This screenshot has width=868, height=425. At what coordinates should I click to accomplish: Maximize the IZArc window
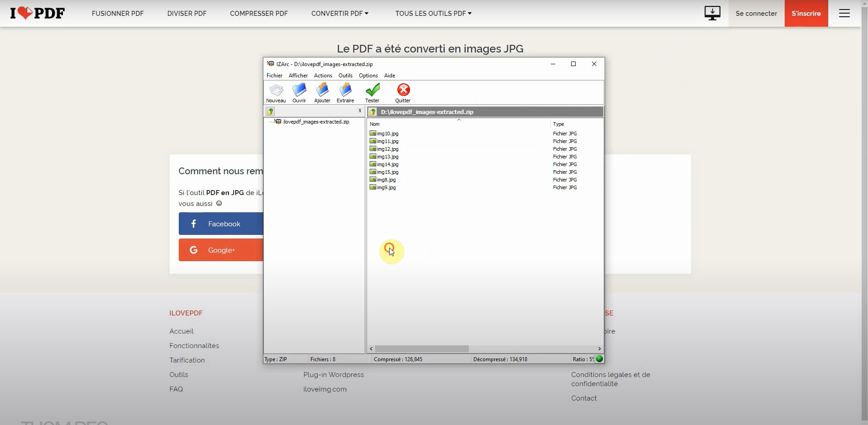tap(573, 64)
